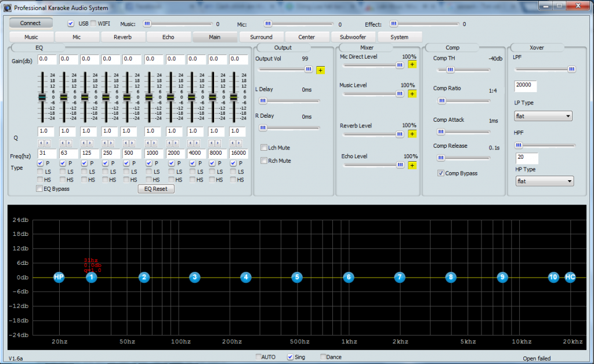Select the HP node on the EQ graph

pyautogui.click(x=59, y=277)
